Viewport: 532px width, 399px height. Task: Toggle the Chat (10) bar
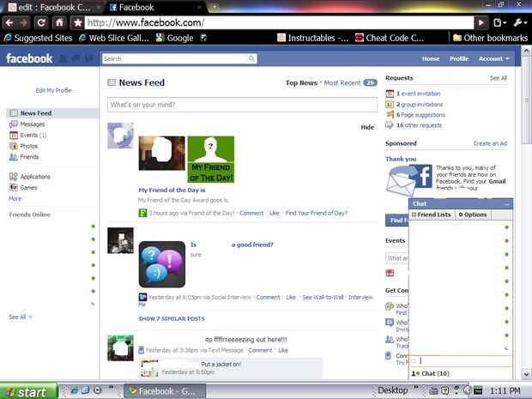tap(461, 373)
